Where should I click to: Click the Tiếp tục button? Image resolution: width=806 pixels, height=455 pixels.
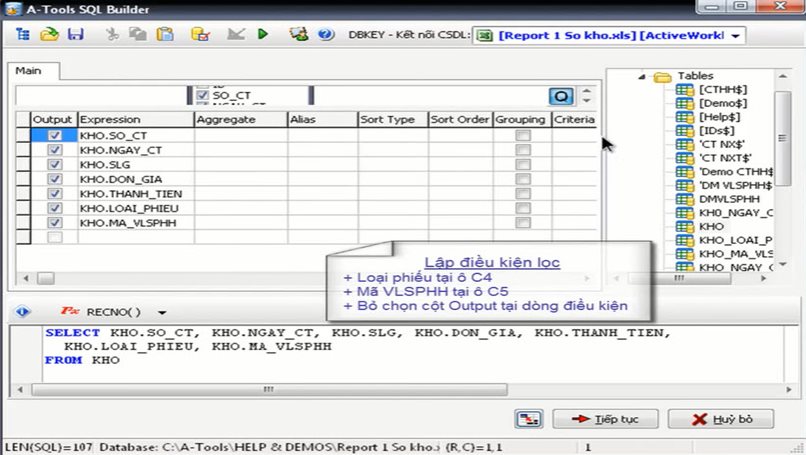coord(605,419)
